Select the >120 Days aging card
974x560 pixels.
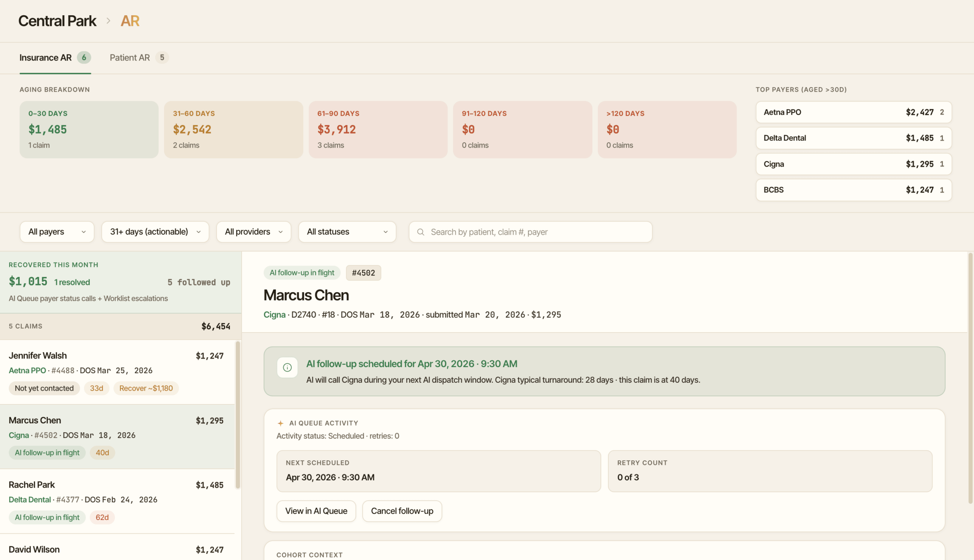tap(667, 130)
